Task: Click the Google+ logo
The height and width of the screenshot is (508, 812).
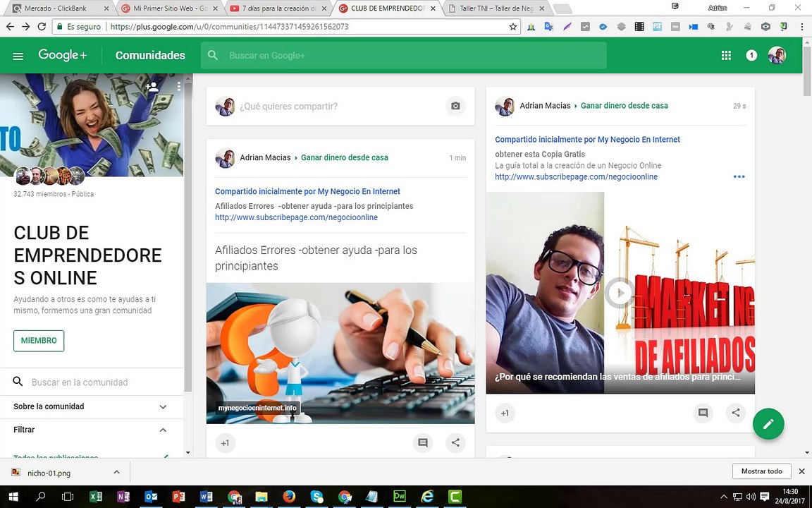Action: [63, 55]
